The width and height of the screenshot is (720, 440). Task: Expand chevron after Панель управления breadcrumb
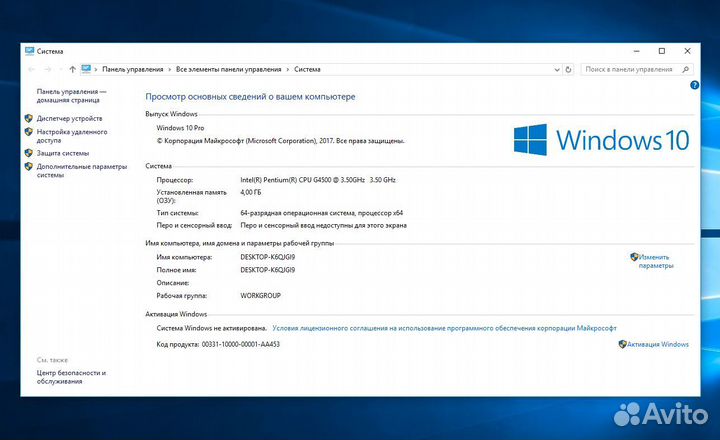[169, 70]
